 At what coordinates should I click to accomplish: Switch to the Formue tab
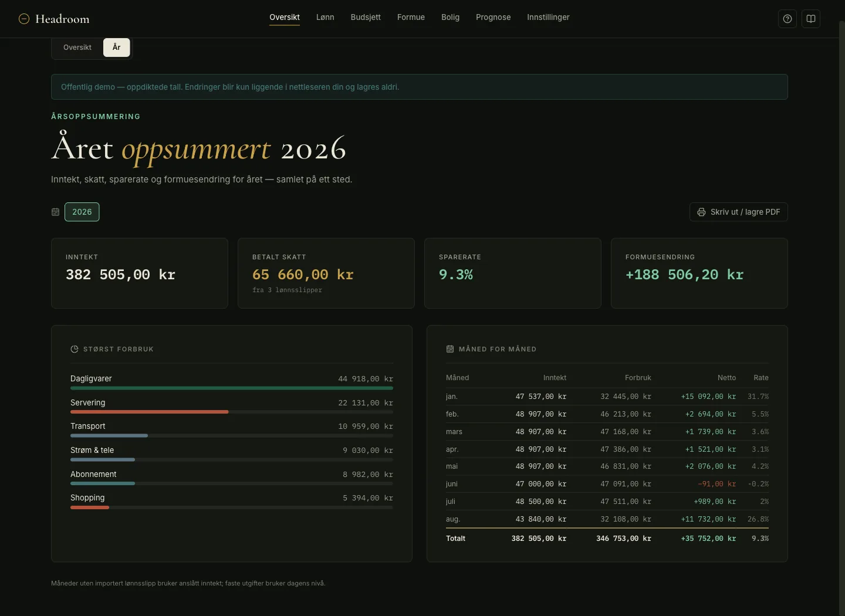tap(411, 18)
